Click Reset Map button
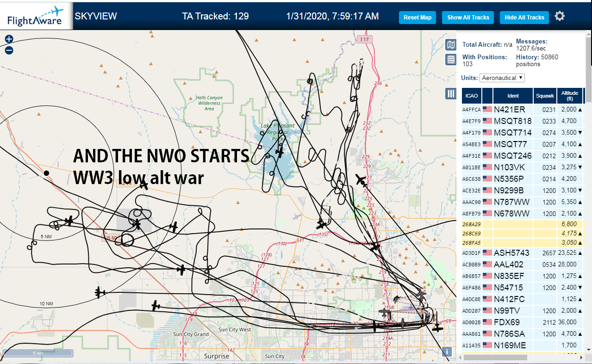 [418, 18]
